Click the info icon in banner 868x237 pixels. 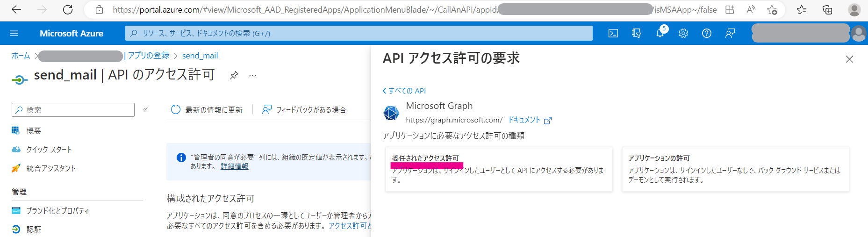click(x=181, y=158)
